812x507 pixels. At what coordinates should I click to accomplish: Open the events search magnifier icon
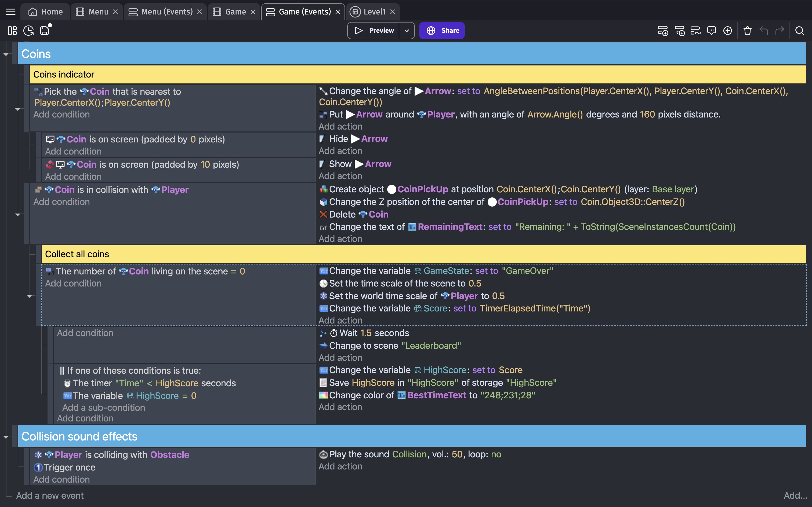coord(800,31)
